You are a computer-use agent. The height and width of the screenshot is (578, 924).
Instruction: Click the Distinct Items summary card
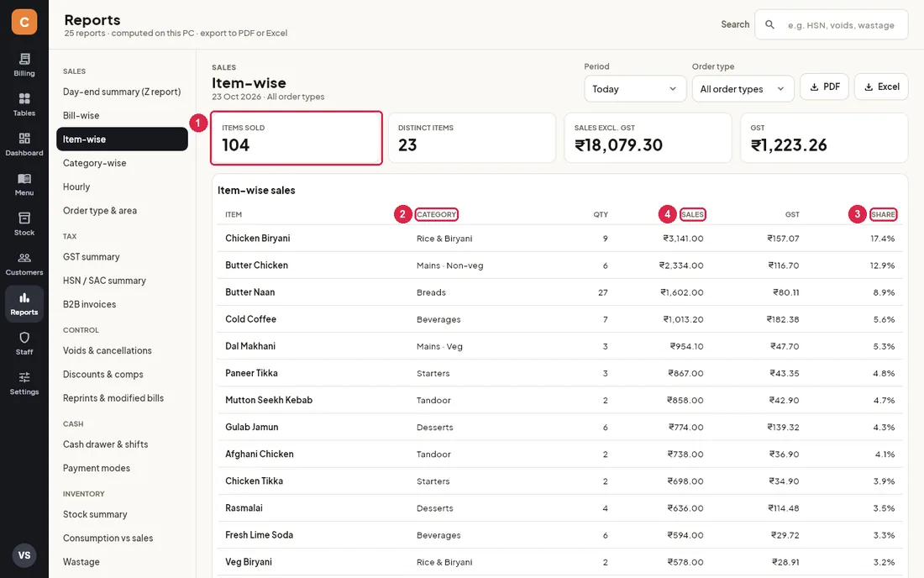[x=472, y=138]
